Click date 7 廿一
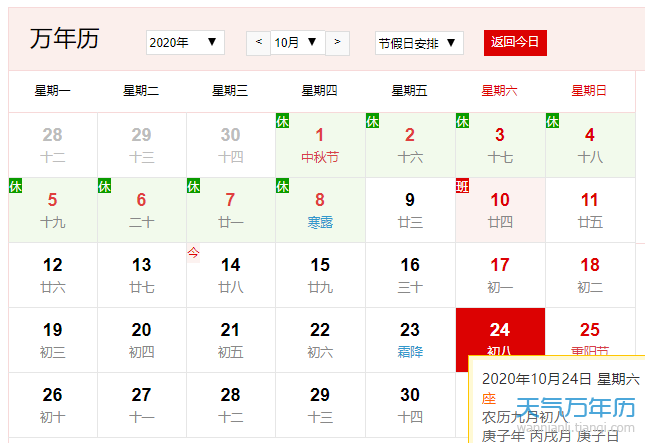Screen dimensions: 645x443 [x=230, y=210]
